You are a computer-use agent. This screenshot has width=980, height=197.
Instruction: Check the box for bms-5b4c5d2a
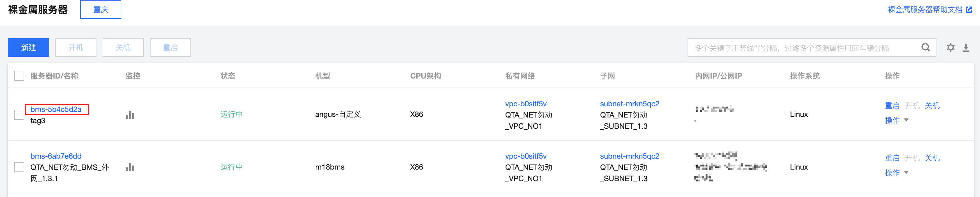coord(19,115)
